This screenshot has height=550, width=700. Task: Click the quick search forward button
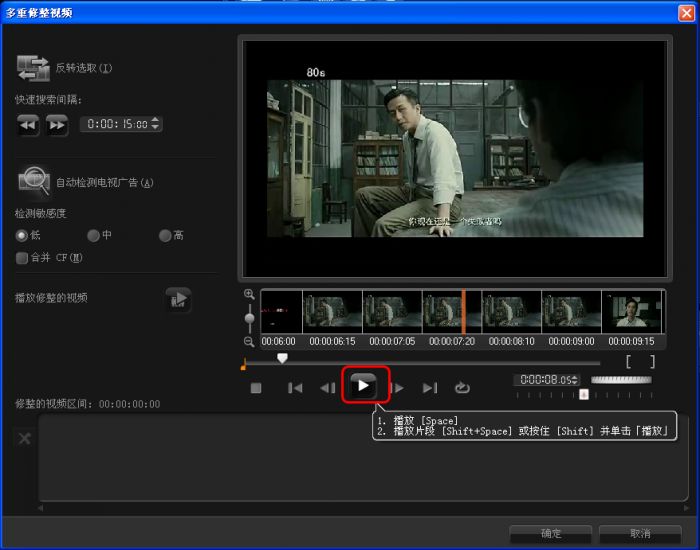tap(57, 124)
